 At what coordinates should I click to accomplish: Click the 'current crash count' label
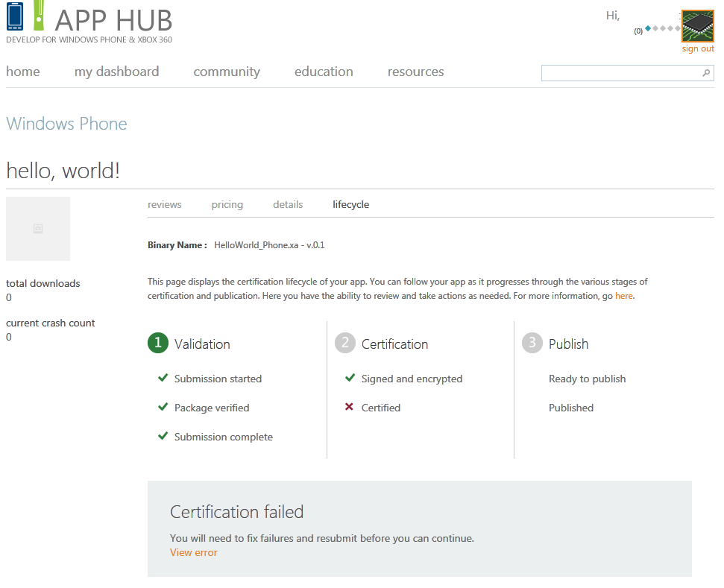point(50,323)
